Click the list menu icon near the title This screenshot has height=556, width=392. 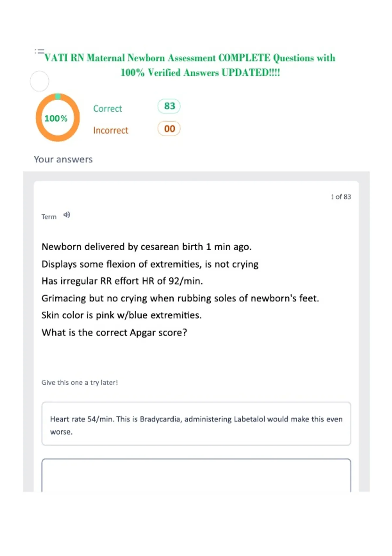pos(39,51)
